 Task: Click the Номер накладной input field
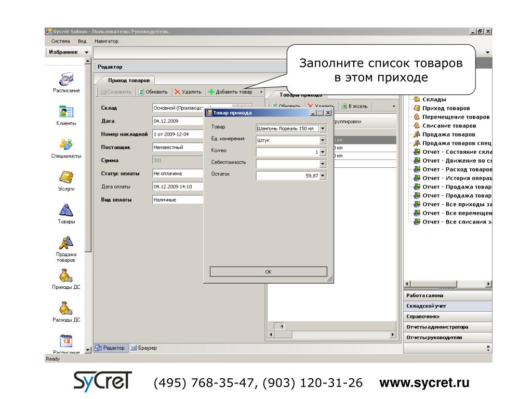tap(178, 135)
